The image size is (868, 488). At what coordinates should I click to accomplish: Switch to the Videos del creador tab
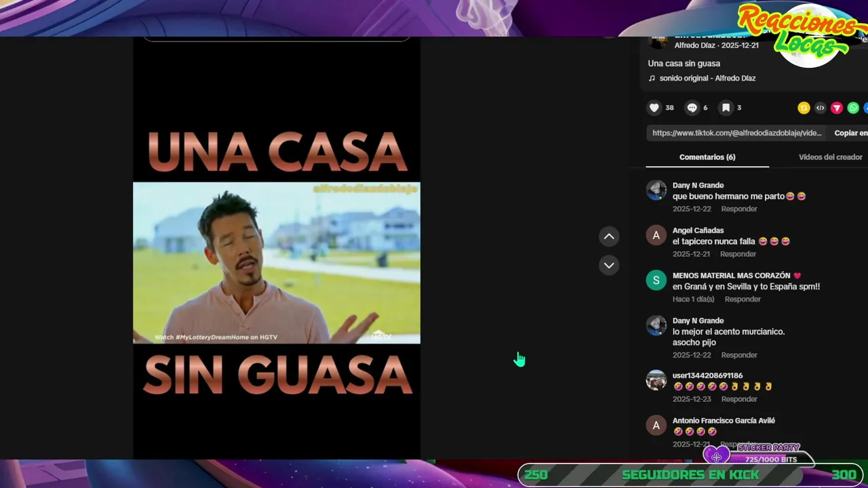coord(831,157)
